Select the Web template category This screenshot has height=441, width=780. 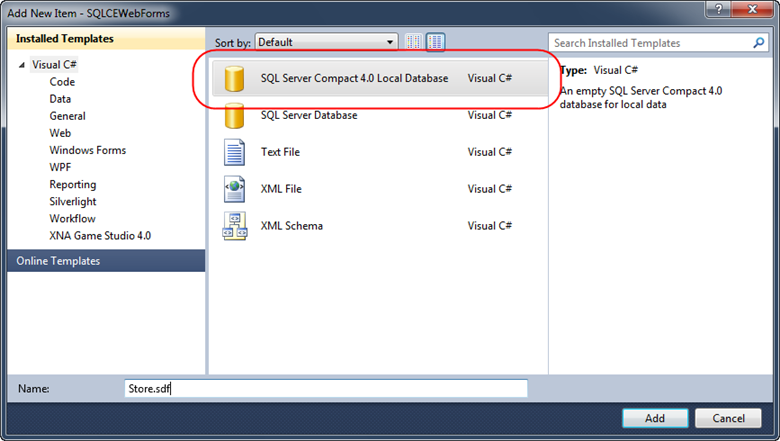60,133
